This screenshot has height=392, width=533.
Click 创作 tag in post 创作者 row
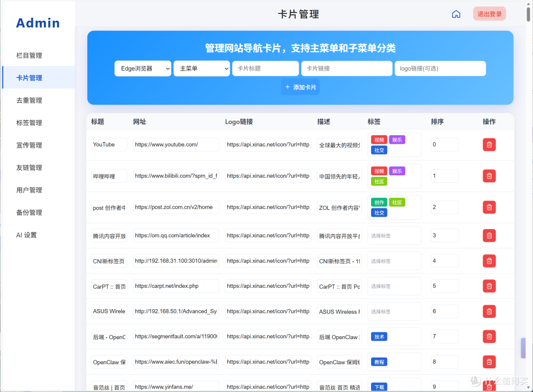tap(379, 202)
